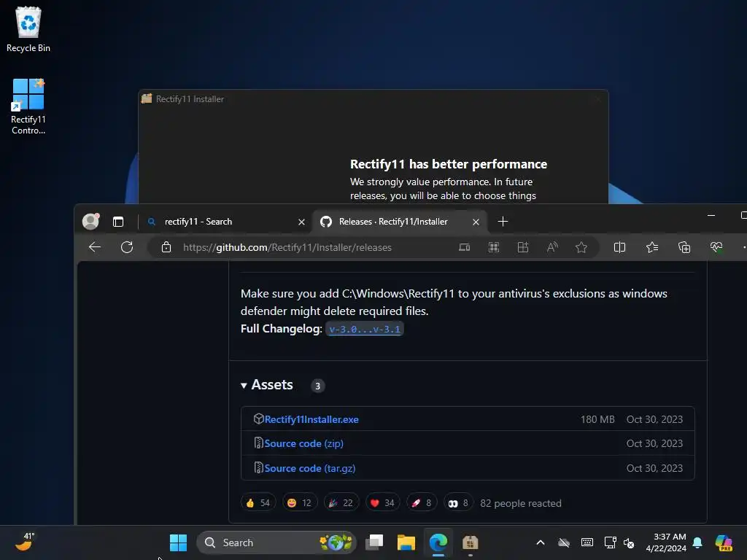This screenshot has width=747, height=560.
Task: Close the rectify11 - Search tab
Action: 301,222
